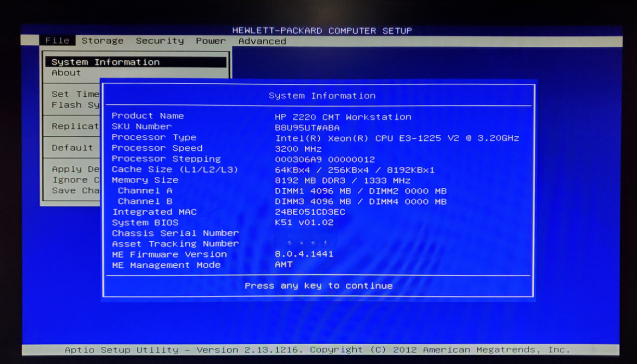Screen dimensions: 637x364
Task: Switch to the Security menu
Action: click(160, 41)
